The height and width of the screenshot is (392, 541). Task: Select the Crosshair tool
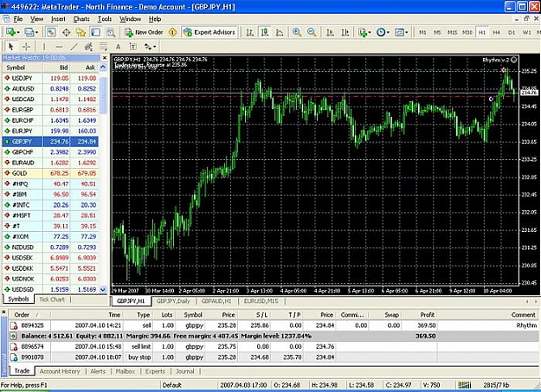[26, 46]
